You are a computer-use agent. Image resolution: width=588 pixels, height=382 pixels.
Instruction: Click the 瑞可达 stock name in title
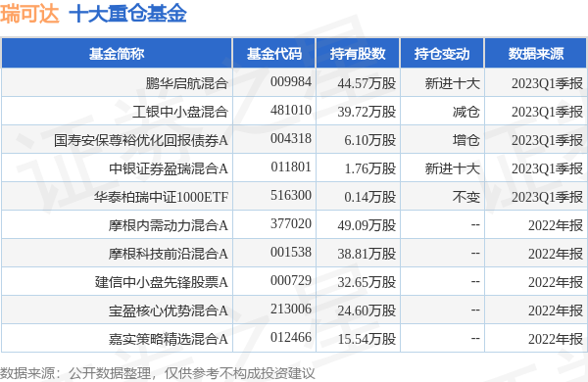[x=29, y=15]
